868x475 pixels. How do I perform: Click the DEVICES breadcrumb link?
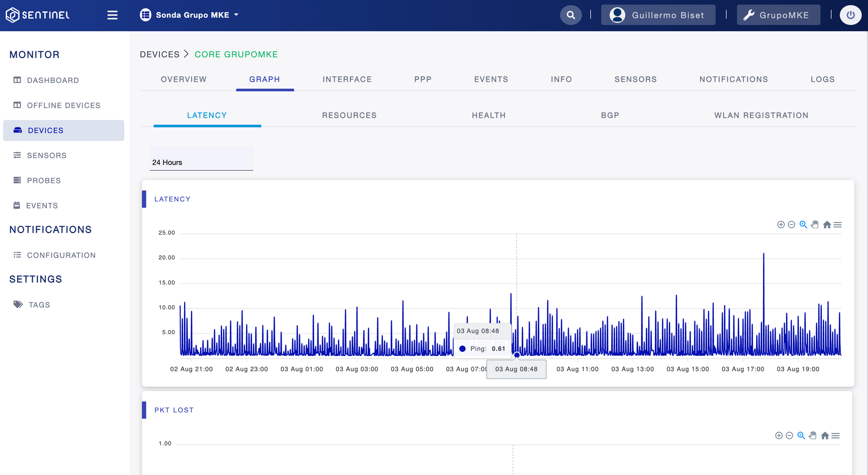pos(160,55)
